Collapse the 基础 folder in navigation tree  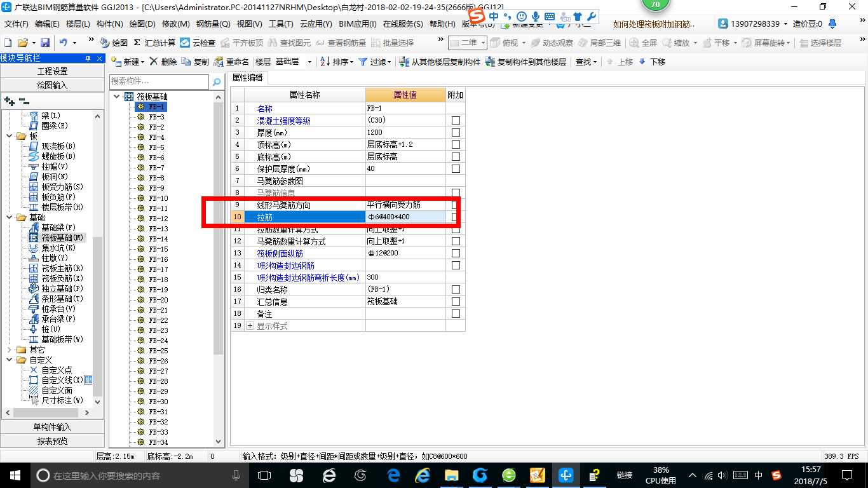coord(9,217)
